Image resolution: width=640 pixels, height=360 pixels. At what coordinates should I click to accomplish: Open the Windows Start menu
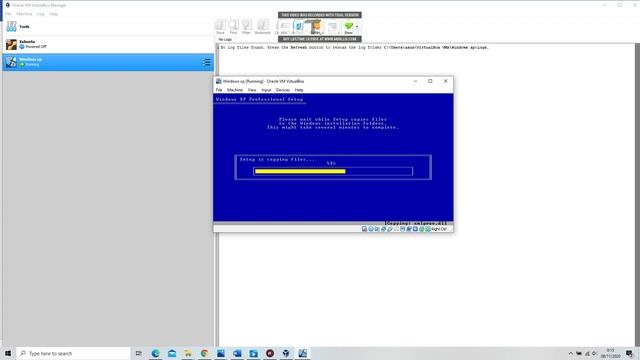click(x=8, y=353)
